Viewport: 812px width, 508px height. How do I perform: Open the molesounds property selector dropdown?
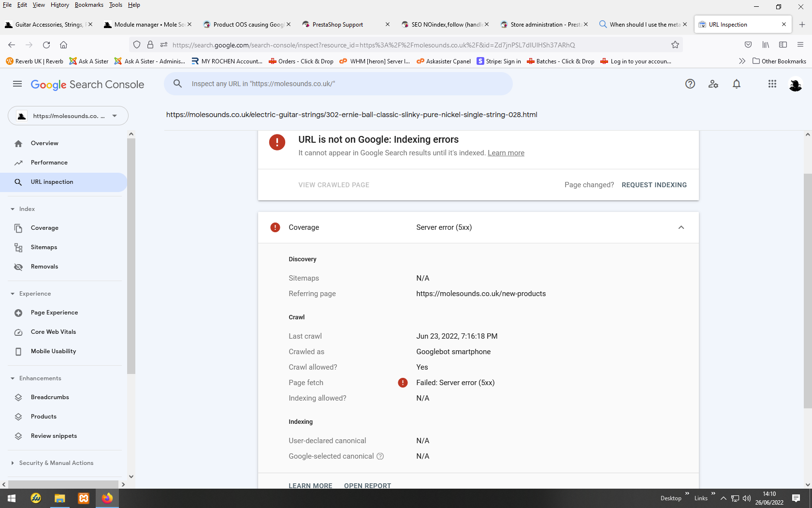[x=68, y=116]
